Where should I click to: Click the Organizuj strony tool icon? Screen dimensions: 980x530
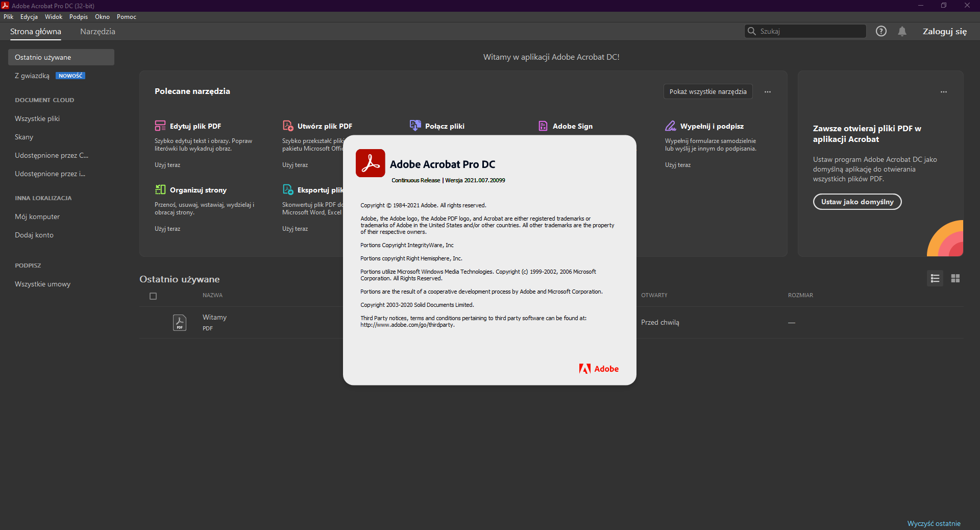(x=160, y=189)
